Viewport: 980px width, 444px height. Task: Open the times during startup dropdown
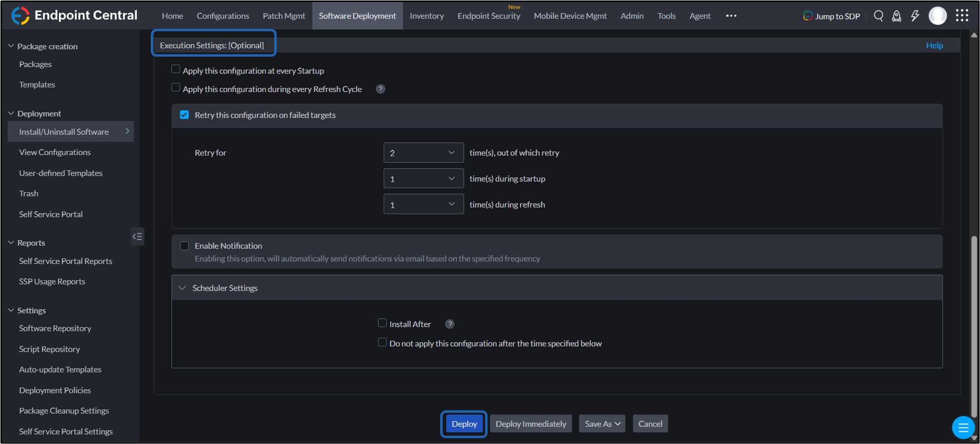pyautogui.click(x=424, y=179)
